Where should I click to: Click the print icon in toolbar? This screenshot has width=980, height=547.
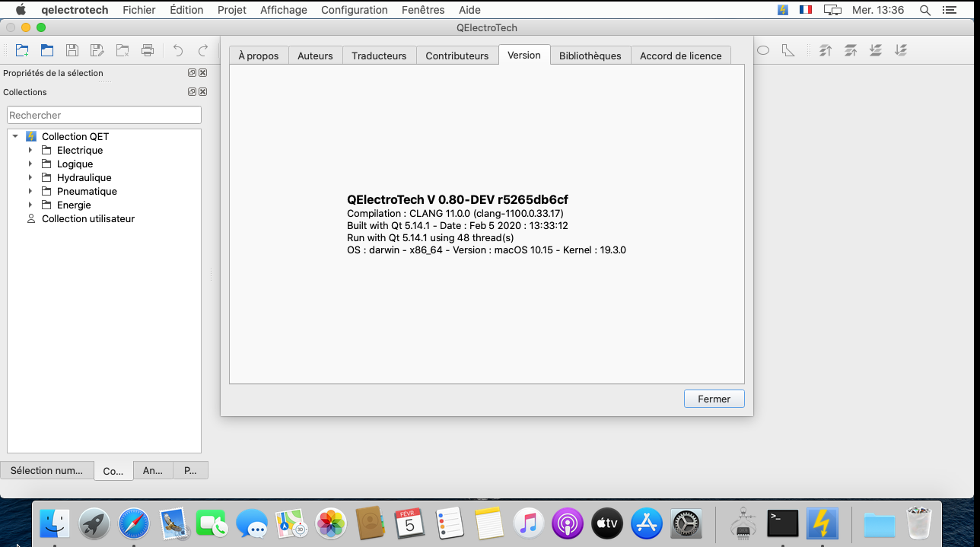coord(148,50)
